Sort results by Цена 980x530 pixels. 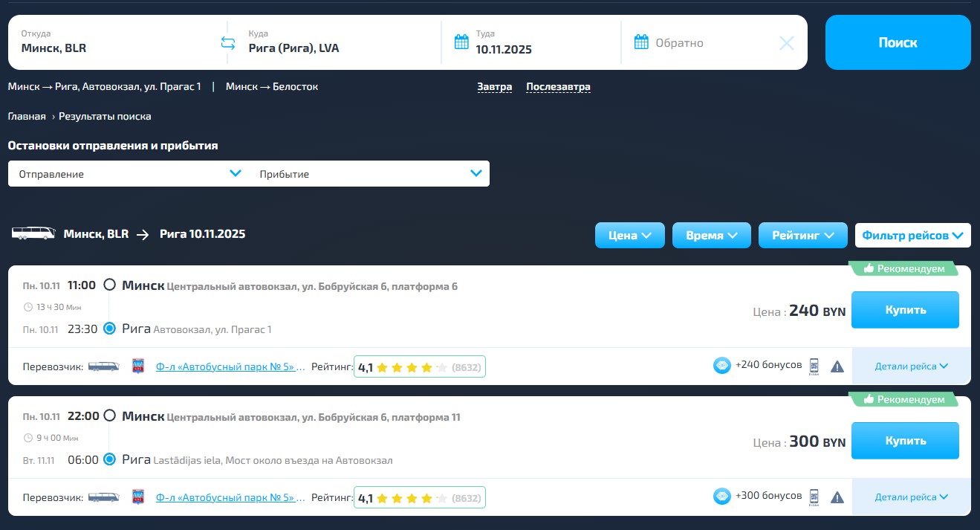click(x=629, y=236)
